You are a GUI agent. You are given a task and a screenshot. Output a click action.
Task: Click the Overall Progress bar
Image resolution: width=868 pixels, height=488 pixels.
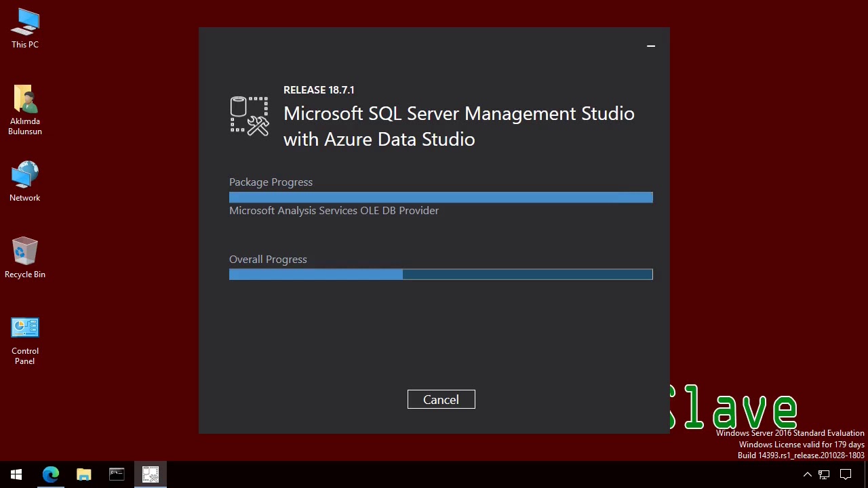click(441, 274)
